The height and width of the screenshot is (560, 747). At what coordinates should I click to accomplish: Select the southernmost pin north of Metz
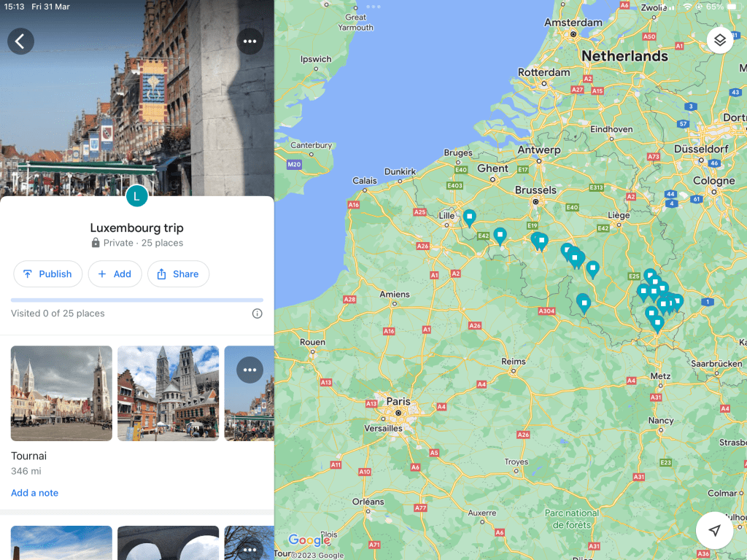657,322
